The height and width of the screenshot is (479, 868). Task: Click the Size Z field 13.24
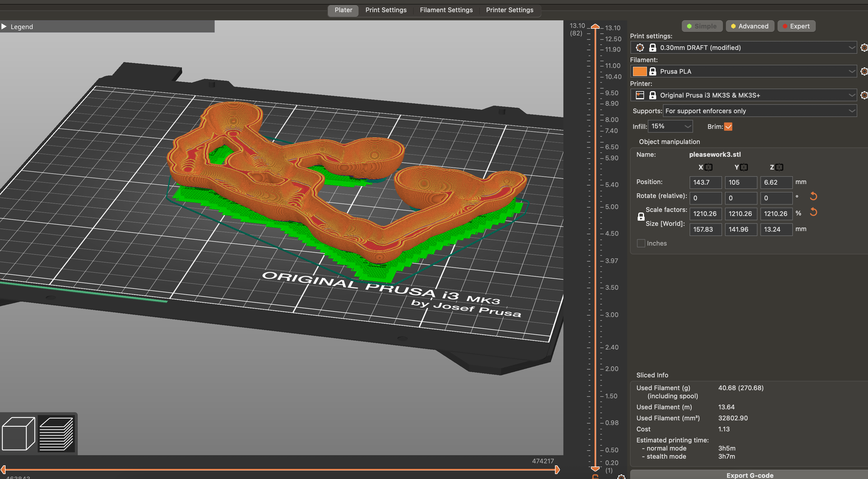click(x=776, y=229)
